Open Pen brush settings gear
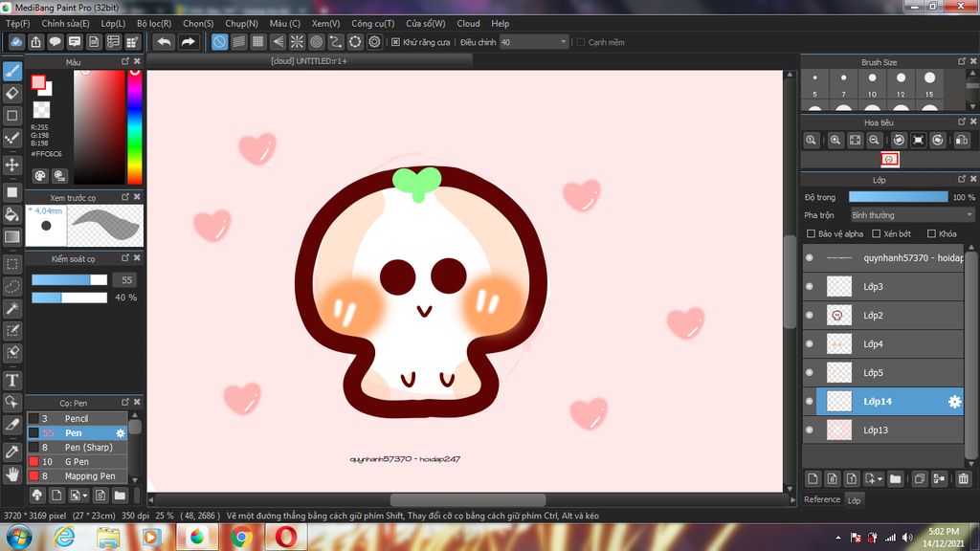The width and height of the screenshot is (980, 551). coord(121,433)
